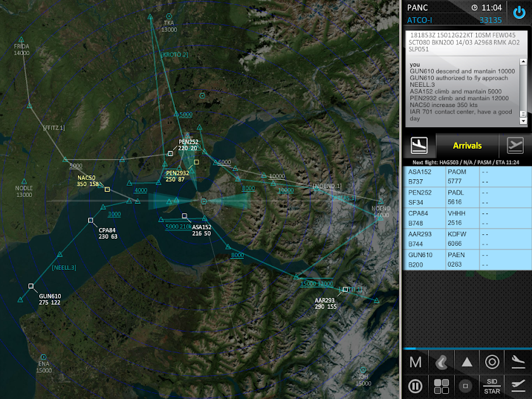532x399 pixels.
Task: Select the PEN2932 aircraft square on radar
Action: tap(196, 162)
